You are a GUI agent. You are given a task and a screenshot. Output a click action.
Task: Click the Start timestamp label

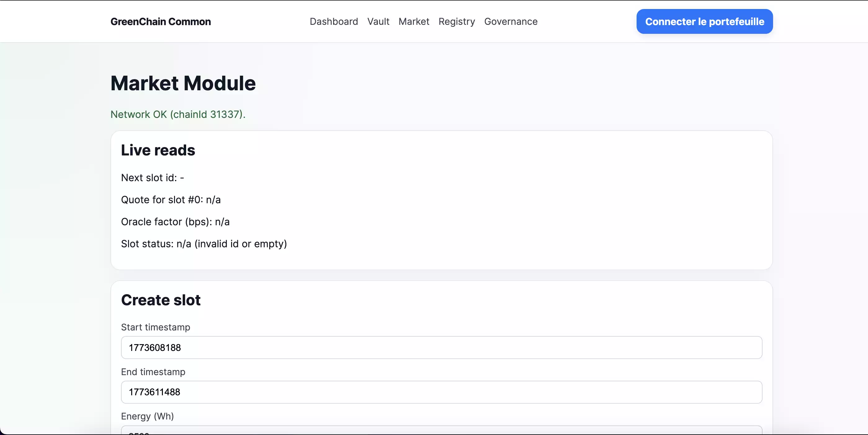click(155, 327)
